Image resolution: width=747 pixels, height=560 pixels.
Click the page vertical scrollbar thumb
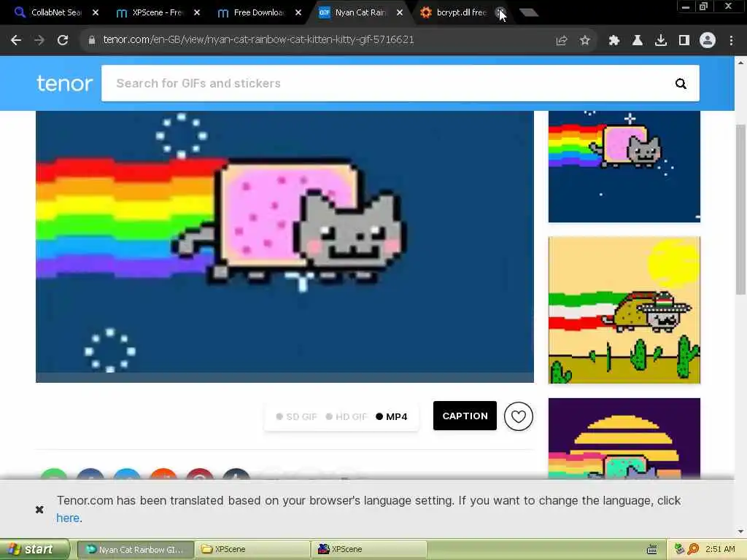[741, 209]
